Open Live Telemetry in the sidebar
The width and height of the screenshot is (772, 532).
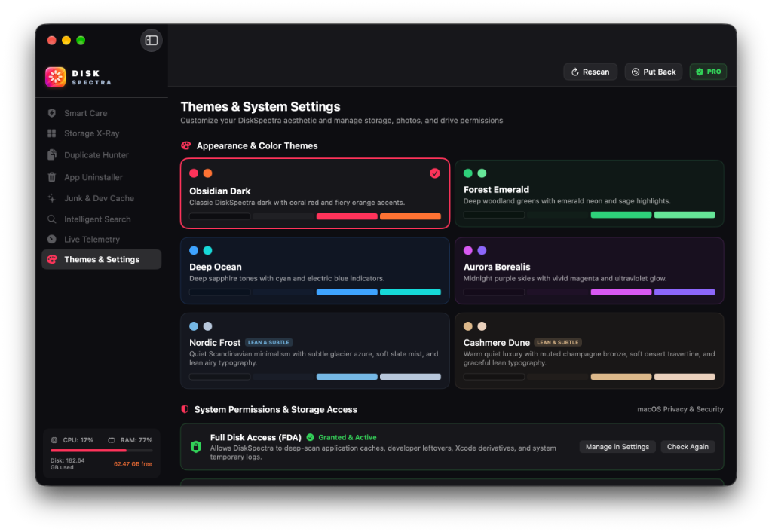click(102, 239)
